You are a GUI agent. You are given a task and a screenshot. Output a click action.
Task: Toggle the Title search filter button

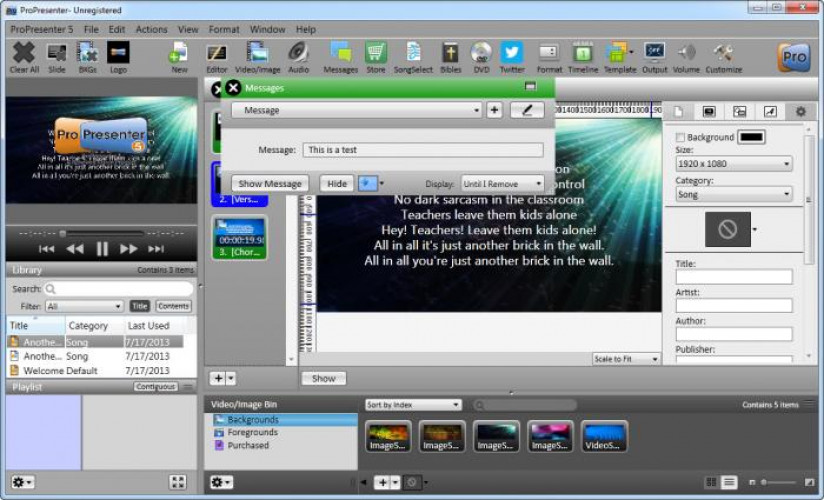click(140, 306)
